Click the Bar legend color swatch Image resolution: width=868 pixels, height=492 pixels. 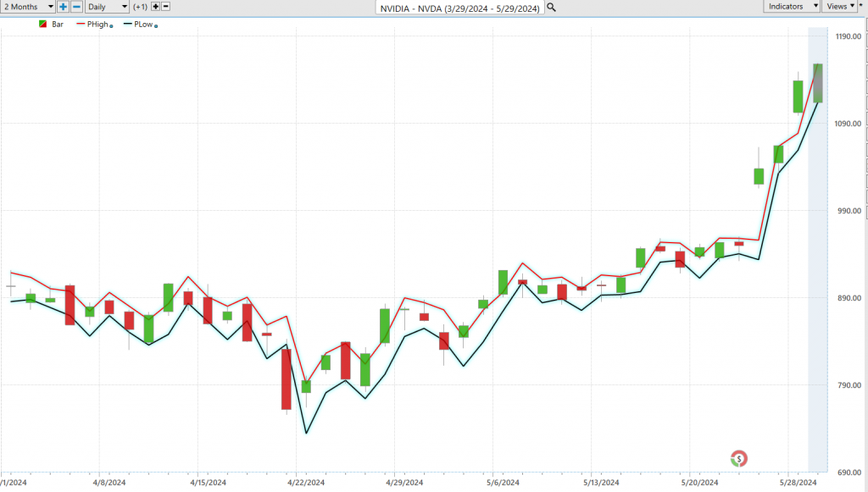click(x=42, y=25)
